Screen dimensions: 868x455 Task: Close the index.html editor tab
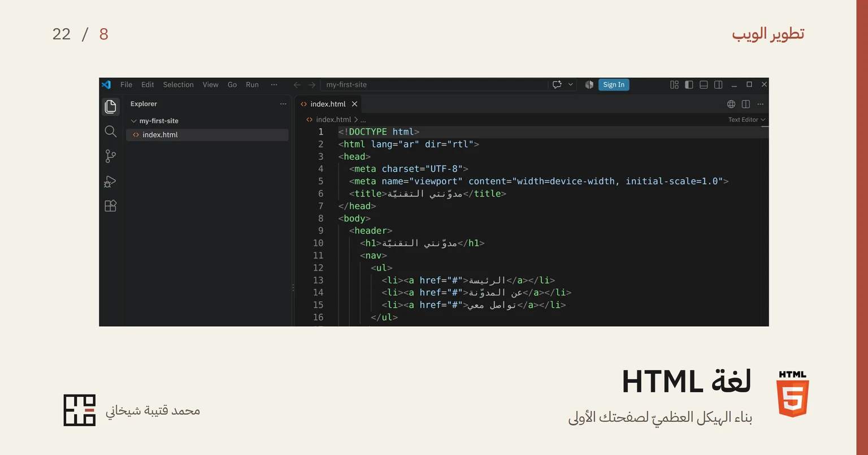pyautogui.click(x=355, y=104)
